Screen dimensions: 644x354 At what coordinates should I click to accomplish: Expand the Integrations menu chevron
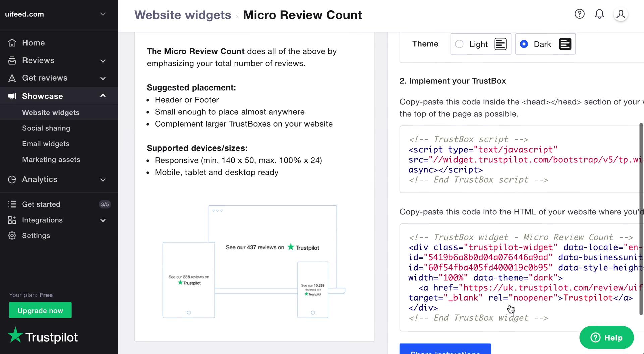[x=103, y=220]
